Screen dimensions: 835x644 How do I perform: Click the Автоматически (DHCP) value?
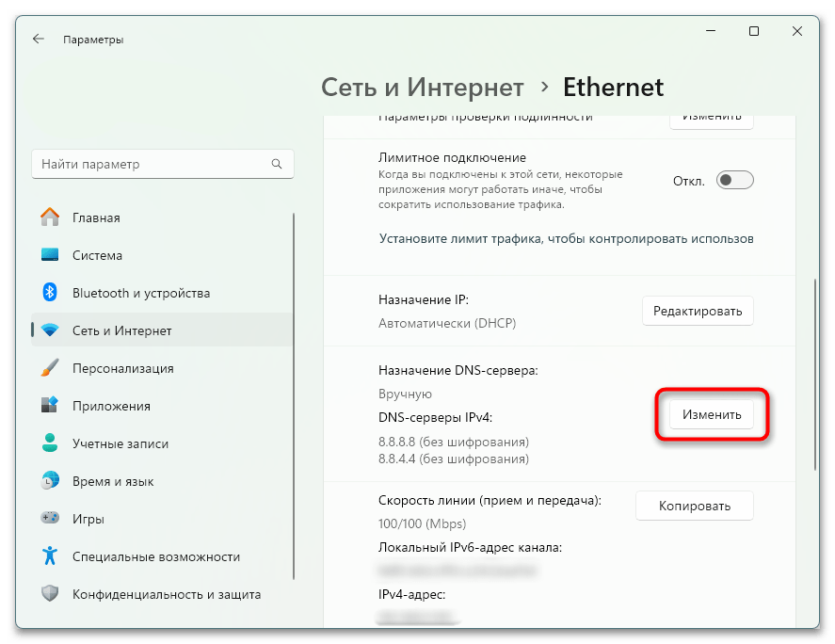[x=447, y=323]
